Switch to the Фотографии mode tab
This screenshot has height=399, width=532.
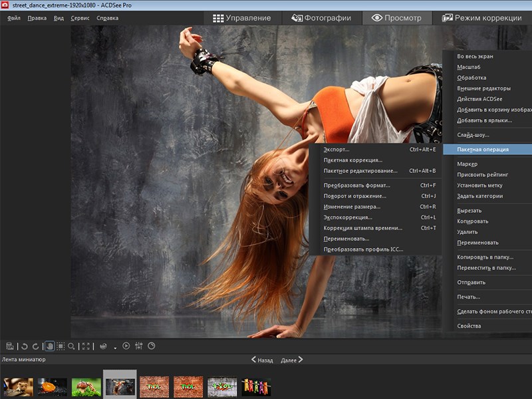321,18
